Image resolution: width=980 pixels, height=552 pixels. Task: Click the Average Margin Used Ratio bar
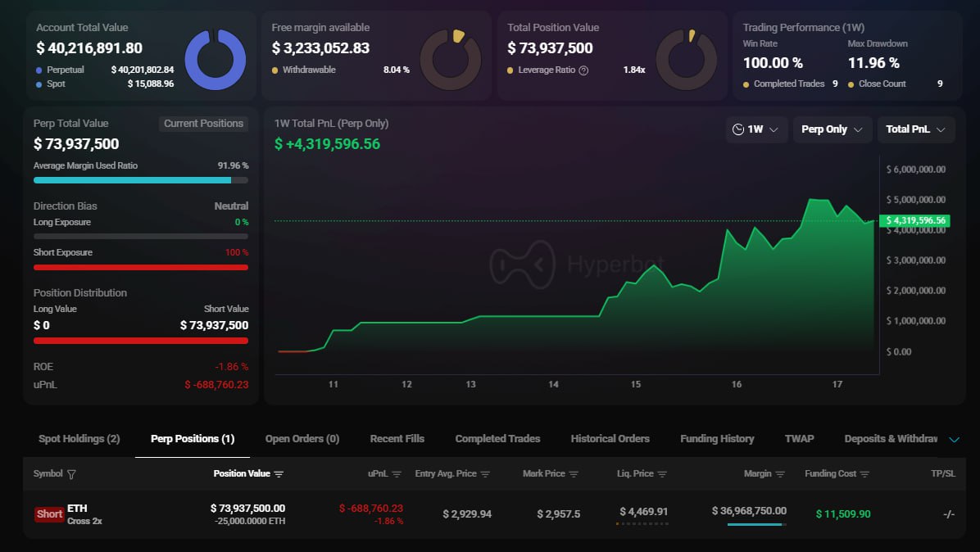click(141, 180)
